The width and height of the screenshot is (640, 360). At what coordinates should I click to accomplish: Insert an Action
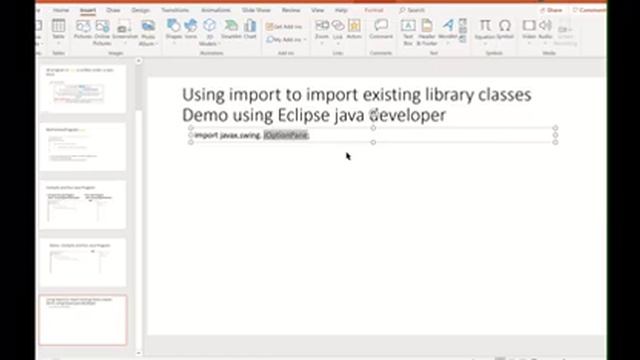coord(354,29)
